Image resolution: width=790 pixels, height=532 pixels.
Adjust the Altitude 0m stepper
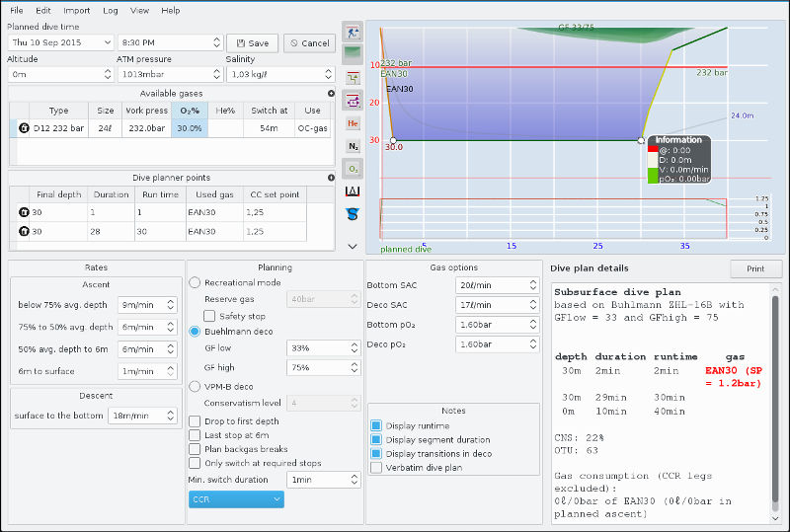coord(108,74)
